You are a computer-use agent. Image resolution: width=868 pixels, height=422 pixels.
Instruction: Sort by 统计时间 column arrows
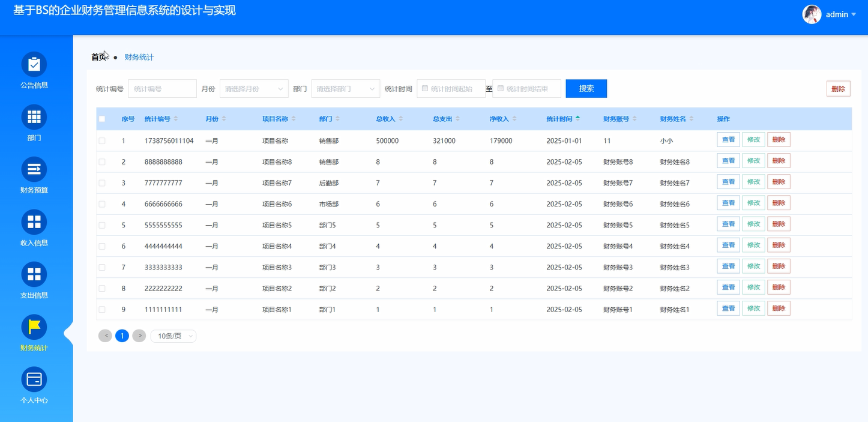point(577,119)
